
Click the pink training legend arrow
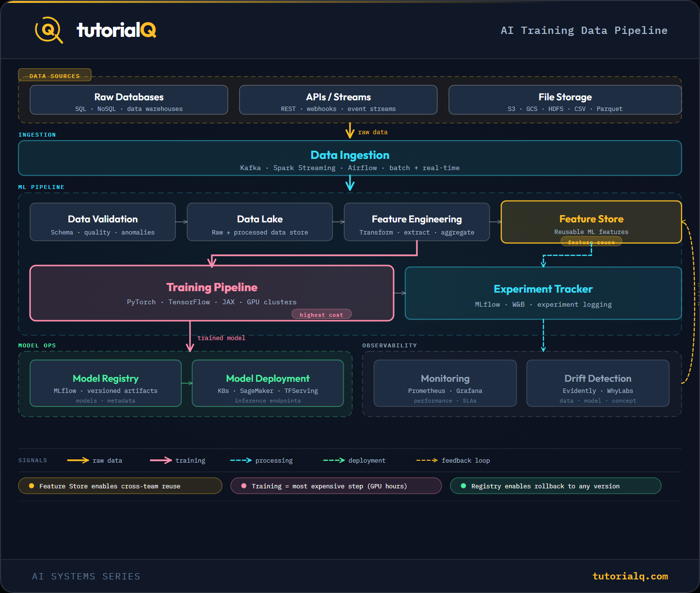161,460
